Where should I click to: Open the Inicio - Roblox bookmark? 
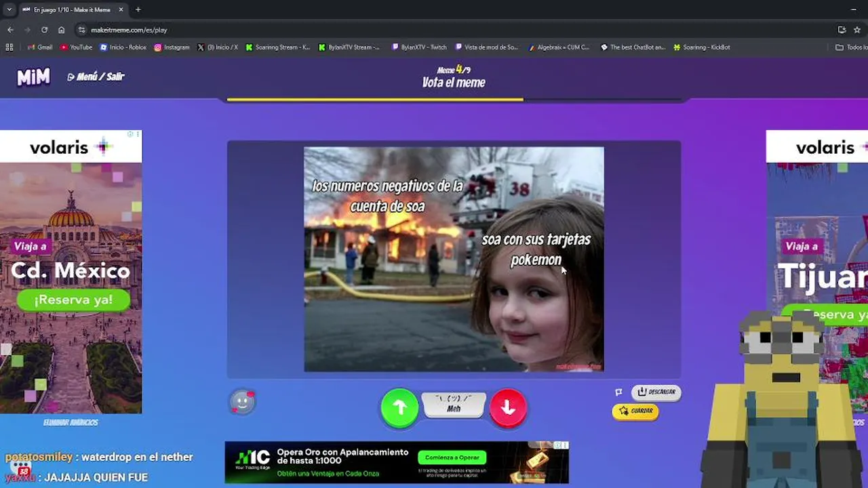click(123, 47)
